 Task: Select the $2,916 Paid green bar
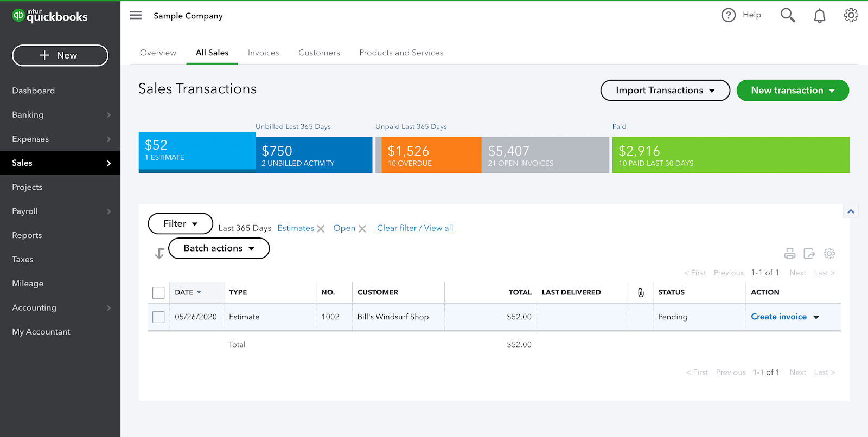[x=731, y=155]
